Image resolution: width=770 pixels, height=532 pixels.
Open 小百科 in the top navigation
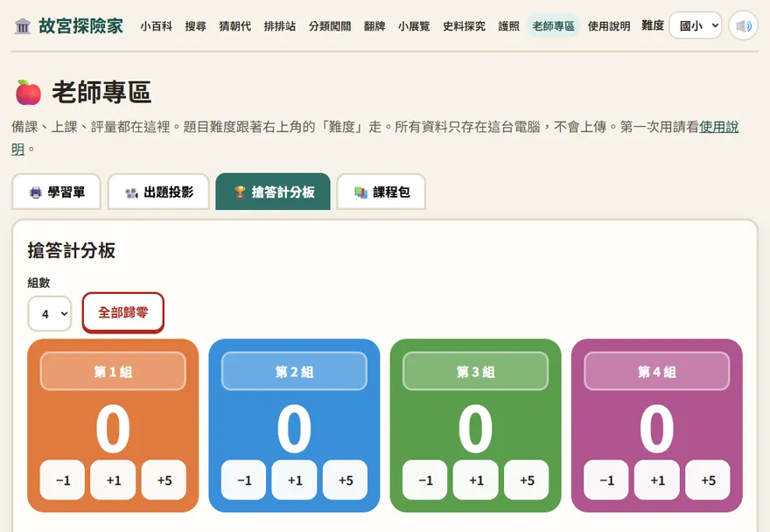(x=156, y=26)
